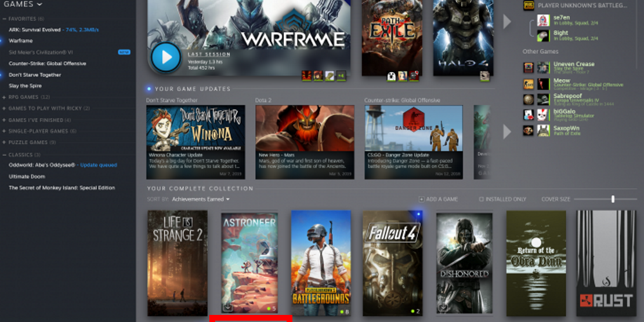Viewport: 644px width, 322px height.
Task: Click the Slay the Spire icon beside Uneven Crease
Action: 529,68
